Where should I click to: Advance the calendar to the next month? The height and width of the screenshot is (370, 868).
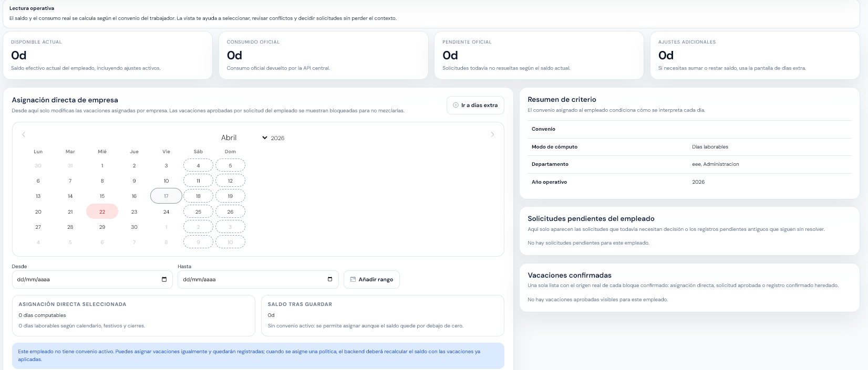[x=492, y=135]
